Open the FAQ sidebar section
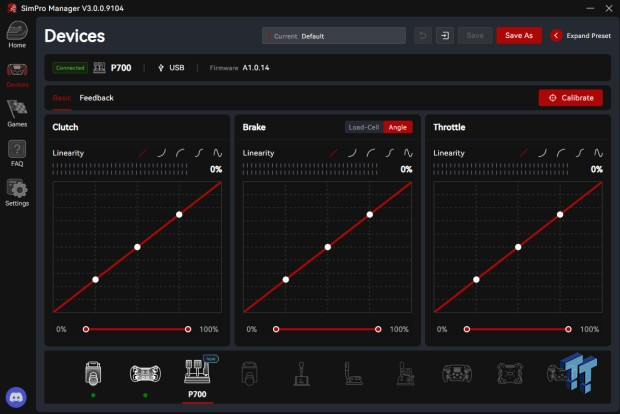This screenshot has width=620, height=414. (x=17, y=153)
